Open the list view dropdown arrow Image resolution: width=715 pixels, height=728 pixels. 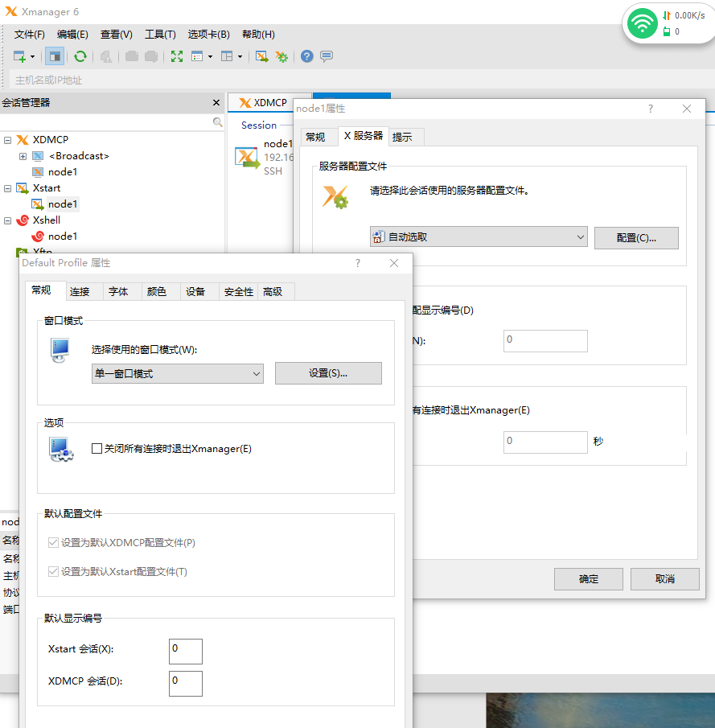point(211,56)
